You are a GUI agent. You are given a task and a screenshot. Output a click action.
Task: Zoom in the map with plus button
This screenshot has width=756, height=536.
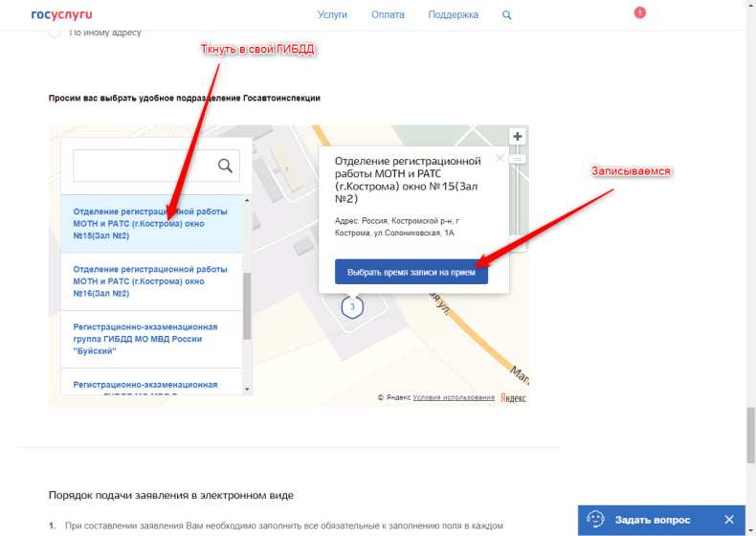[518, 137]
